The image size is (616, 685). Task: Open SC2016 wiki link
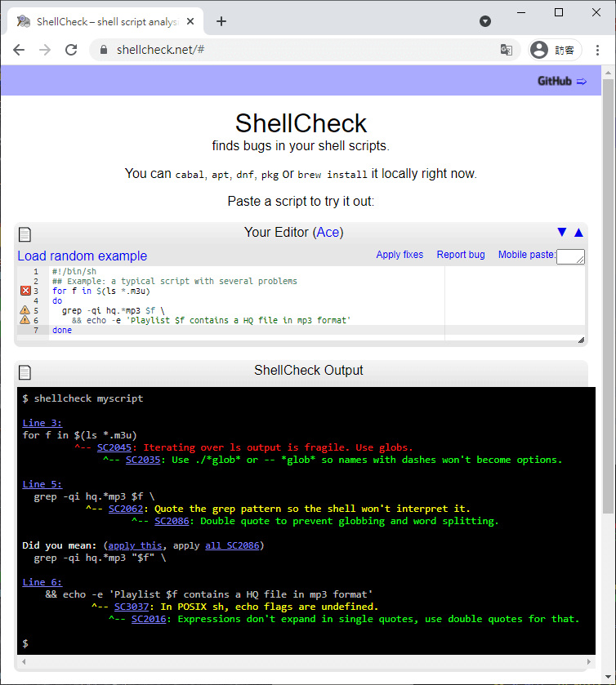click(149, 619)
